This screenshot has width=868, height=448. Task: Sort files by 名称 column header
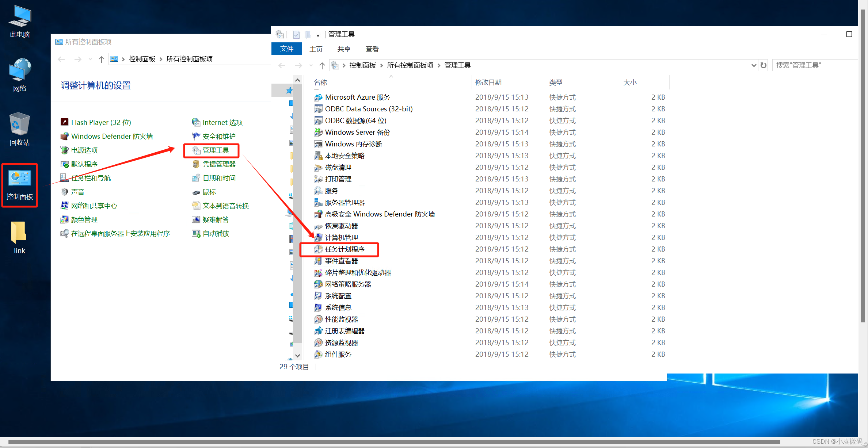320,83
